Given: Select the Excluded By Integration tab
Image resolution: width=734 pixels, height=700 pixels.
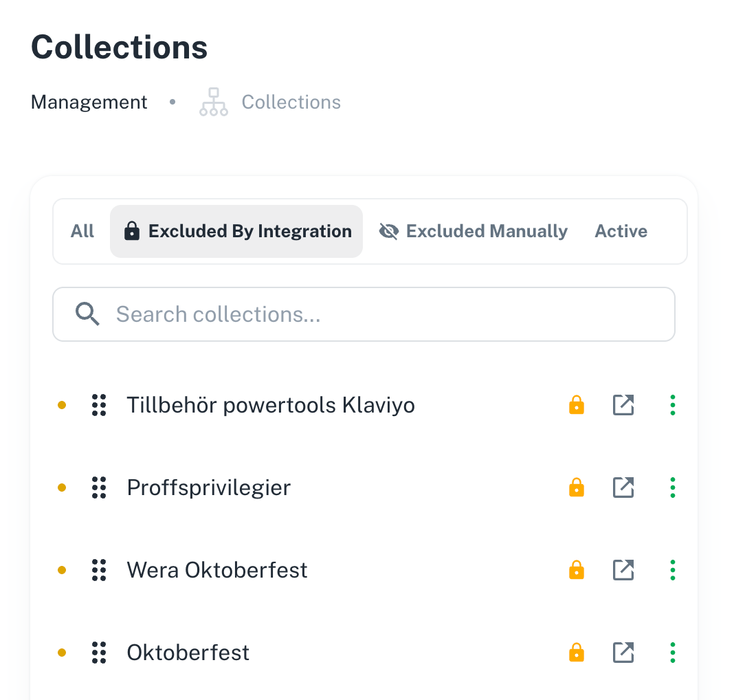Looking at the screenshot, I should (x=236, y=231).
